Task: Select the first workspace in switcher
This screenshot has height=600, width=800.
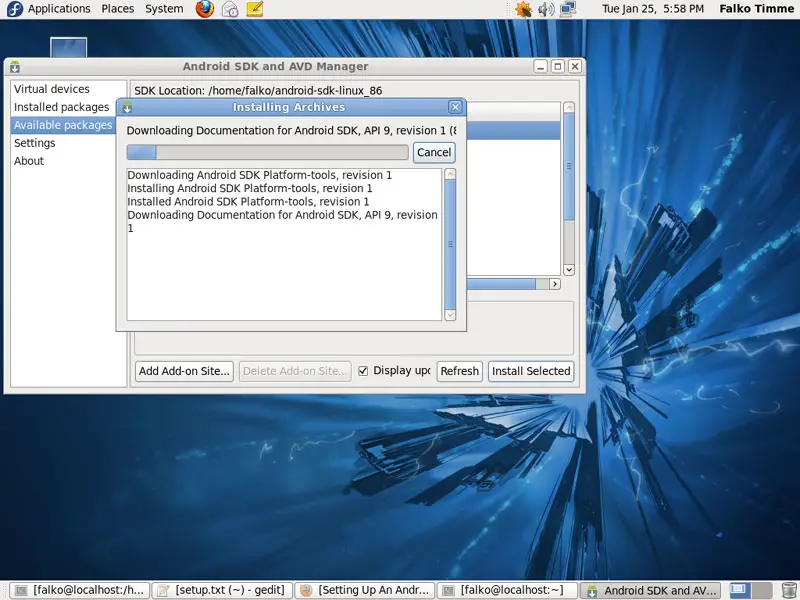Action: point(738,590)
